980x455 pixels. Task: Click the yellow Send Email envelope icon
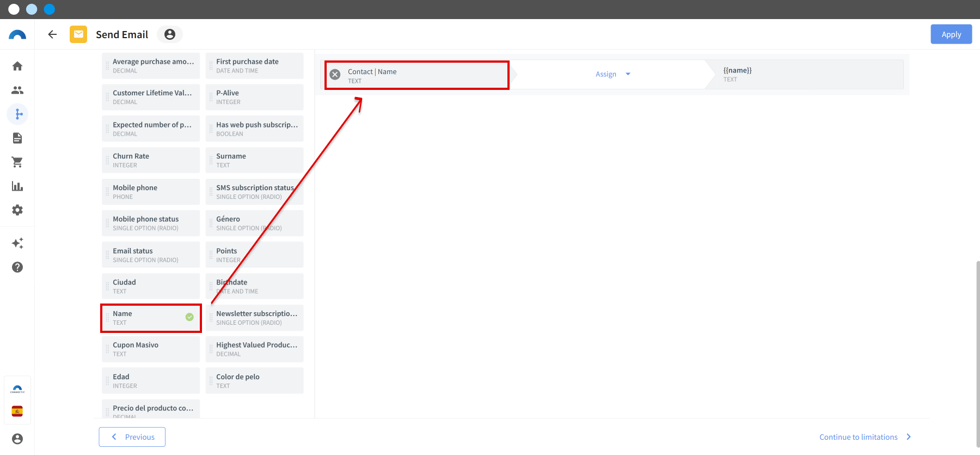pyautogui.click(x=78, y=34)
